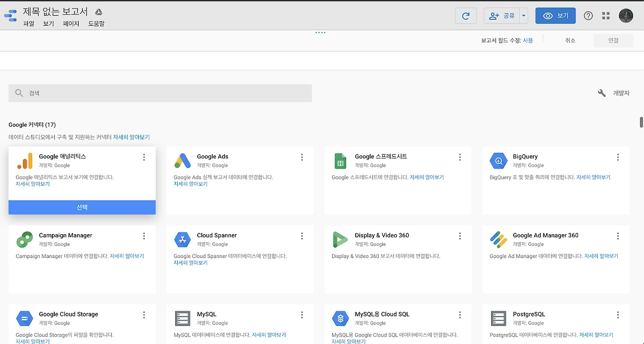
Task: Click the Cloud Spanner connector icon
Action: tap(182, 239)
